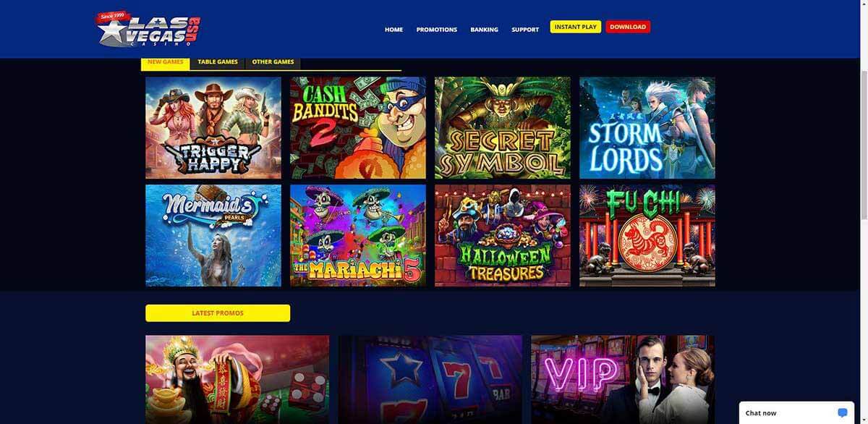The image size is (868, 424).
Task: Select the Secret Symbol game tile
Action: (x=503, y=128)
